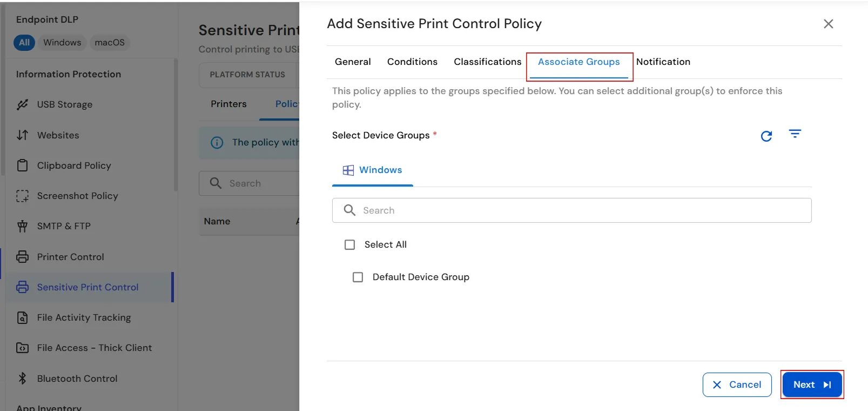
Task: Click the magnifier icon in the background search
Action: pyautogui.click(x=216, y=183)
